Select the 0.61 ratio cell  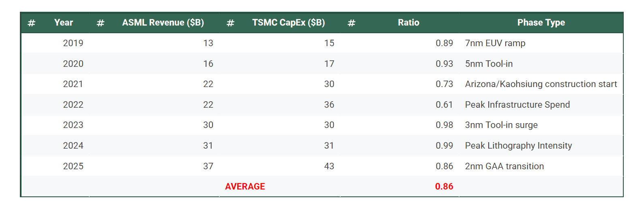click(x=444, y=105)
